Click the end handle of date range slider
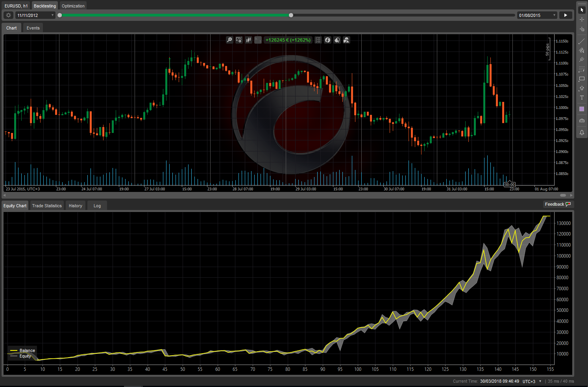This screenshot has width=588, height=387. pyautogui.click(x=291, y=15)
